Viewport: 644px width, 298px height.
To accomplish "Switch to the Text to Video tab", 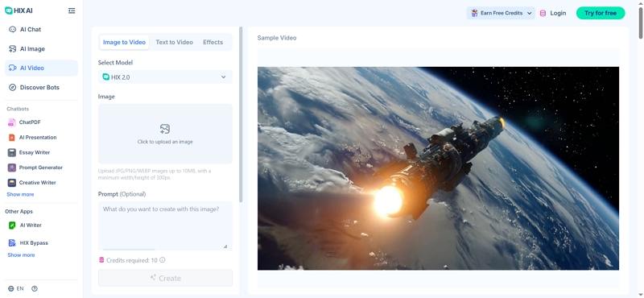I will click(174, 42).
